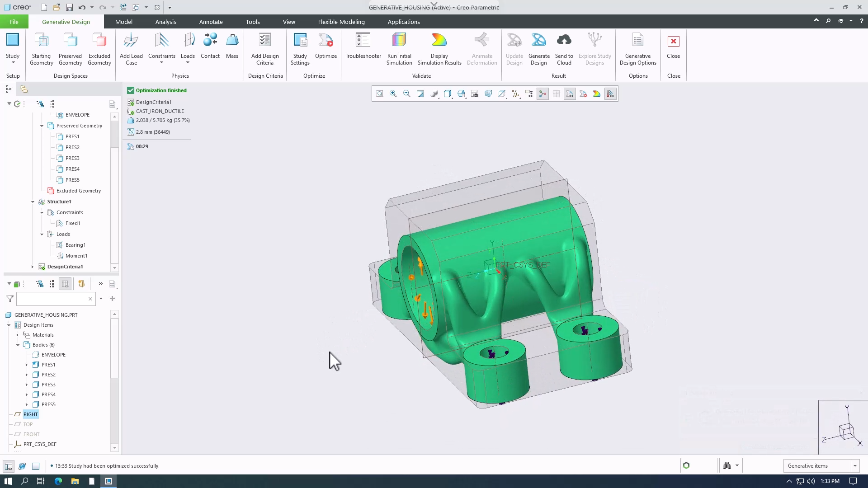868x488 pixels.
Task: Open the Troubleshooter
Action: (x=363, y=46)
